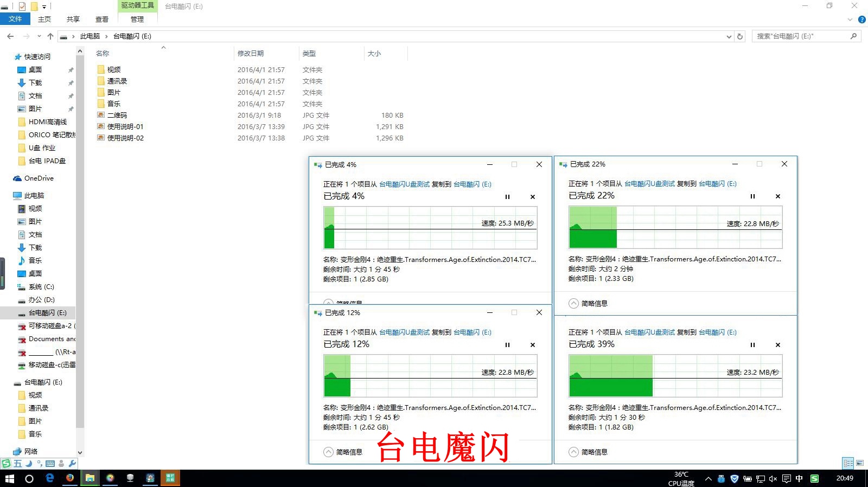Cancel the 39% copy with inner X

[778, 345]
